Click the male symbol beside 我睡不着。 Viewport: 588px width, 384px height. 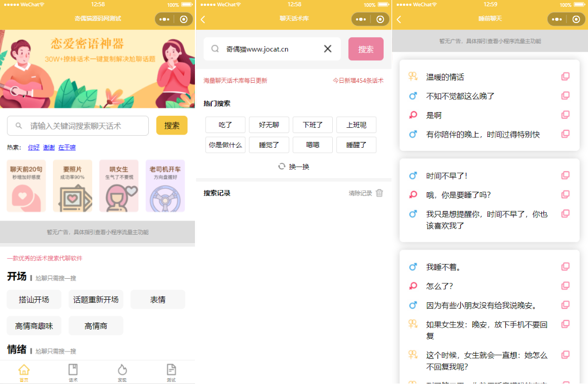tap(413, 267)
